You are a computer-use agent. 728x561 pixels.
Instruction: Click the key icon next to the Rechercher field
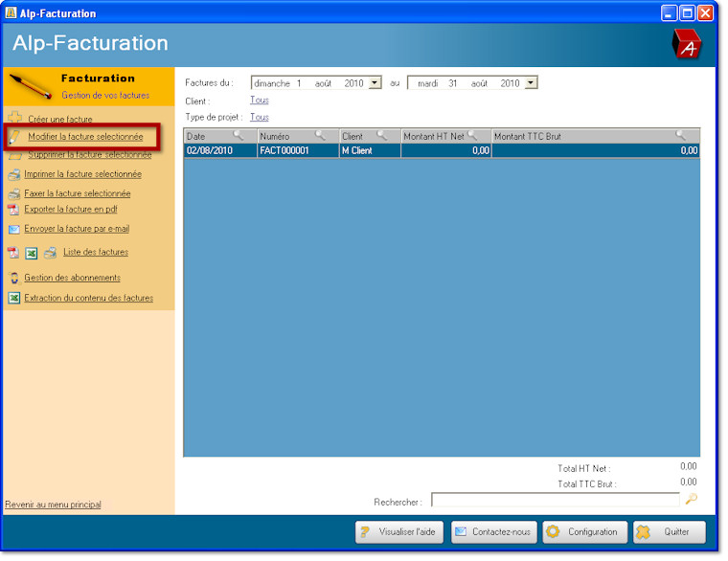tap(692, 500)
